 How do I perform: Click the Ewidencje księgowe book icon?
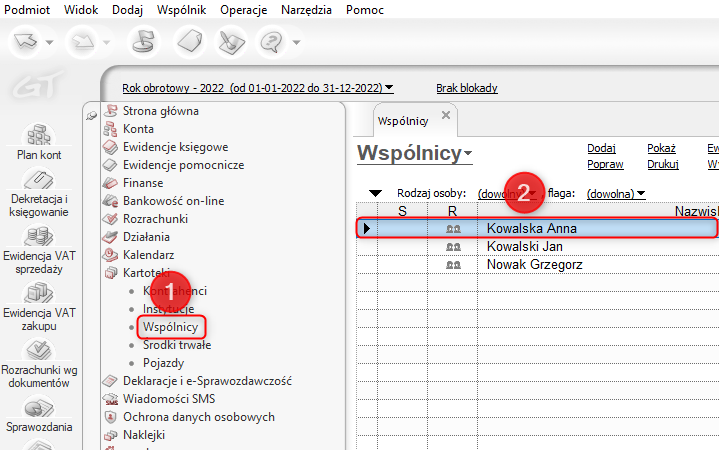pos(110,147)
